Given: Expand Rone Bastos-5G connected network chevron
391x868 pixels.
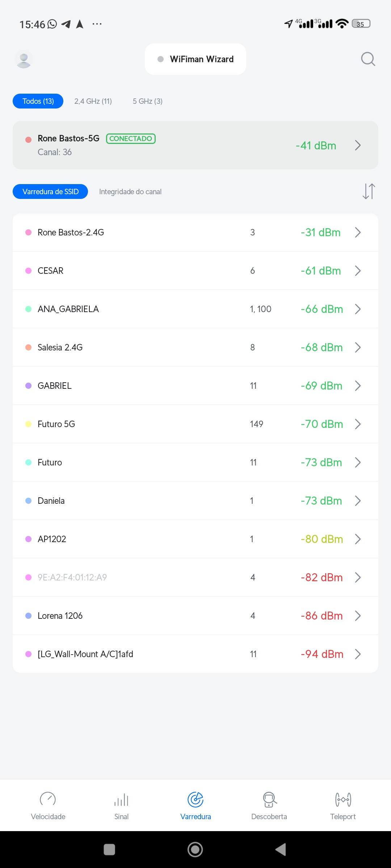Looking at the screenshot, I should click(x=358, y=145).
